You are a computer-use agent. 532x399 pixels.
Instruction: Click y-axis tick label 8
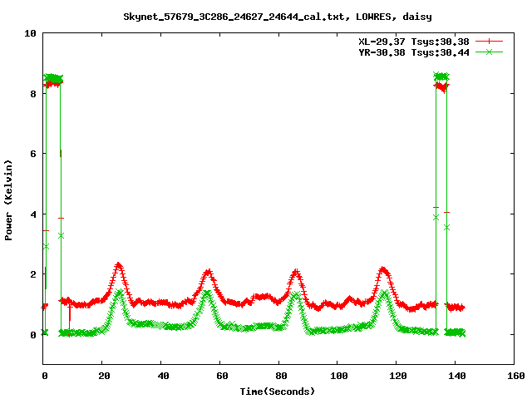[33, 94]
